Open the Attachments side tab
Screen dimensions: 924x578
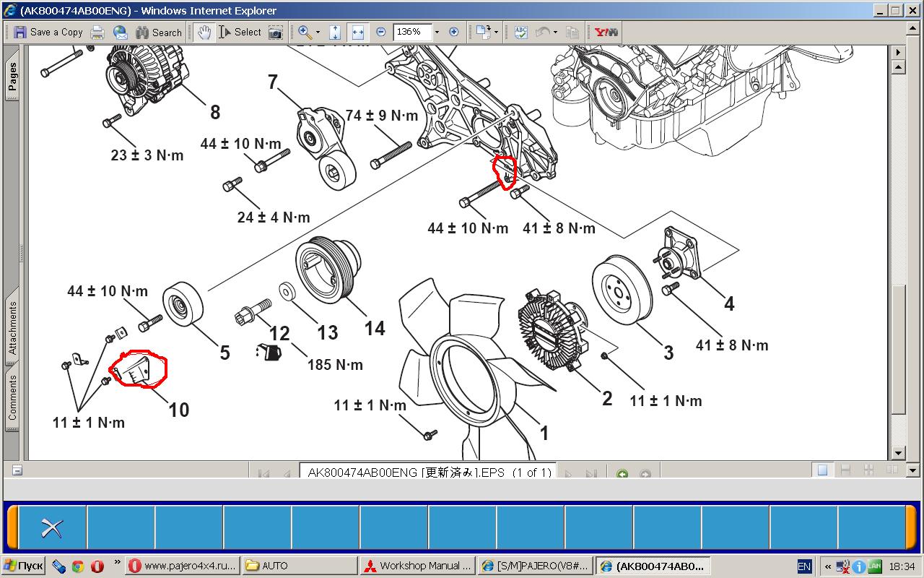click(12, 327)
